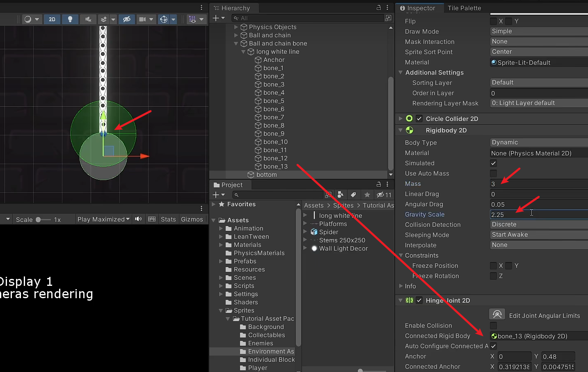Click the Gravity Scale value field

[533, 214]
